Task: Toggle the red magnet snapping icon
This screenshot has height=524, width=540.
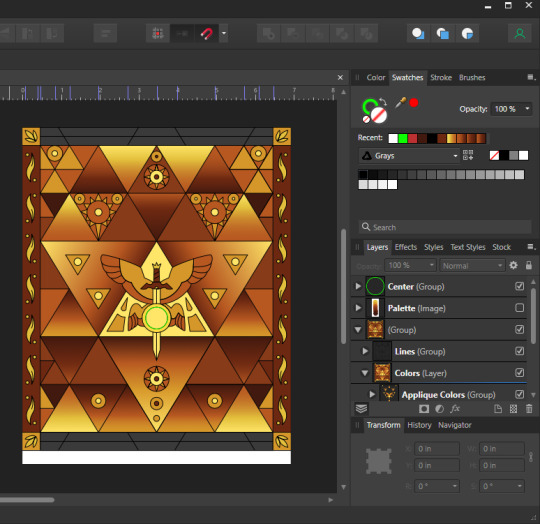Action: (x=207, y=33)
